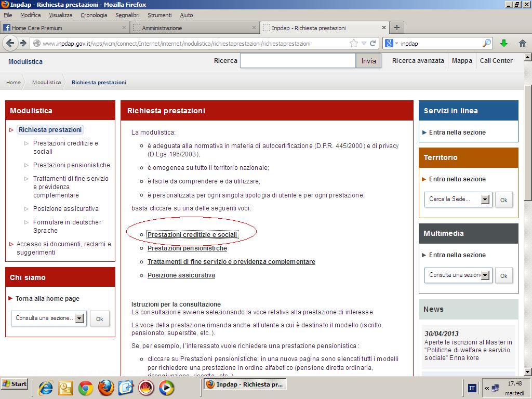Enter Multimedia section link

(x=457, y=255)
